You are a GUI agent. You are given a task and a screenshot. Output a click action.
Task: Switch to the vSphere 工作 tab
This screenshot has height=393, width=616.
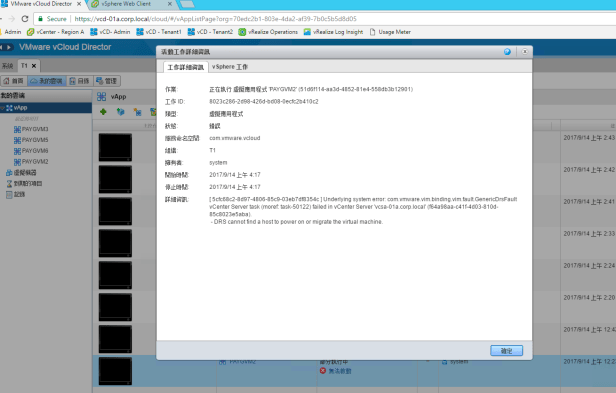point(230,67)
